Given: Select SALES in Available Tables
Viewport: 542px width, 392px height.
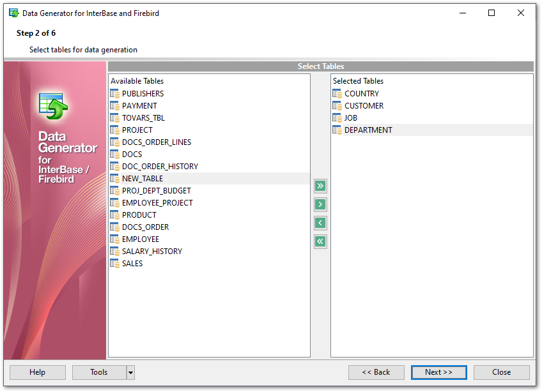Looking at the screenshot, I should coord(132,264).
